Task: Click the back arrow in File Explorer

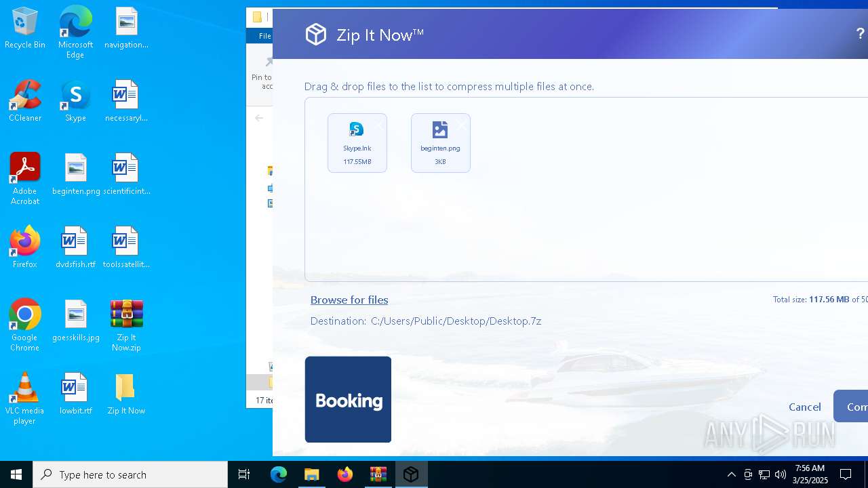Action: coord(259,118)
